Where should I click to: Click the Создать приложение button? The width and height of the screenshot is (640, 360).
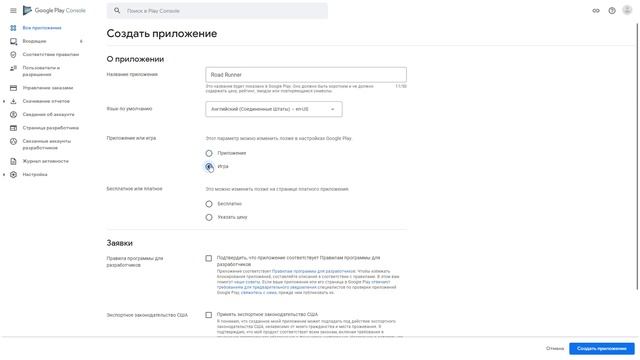coord(602,349)
